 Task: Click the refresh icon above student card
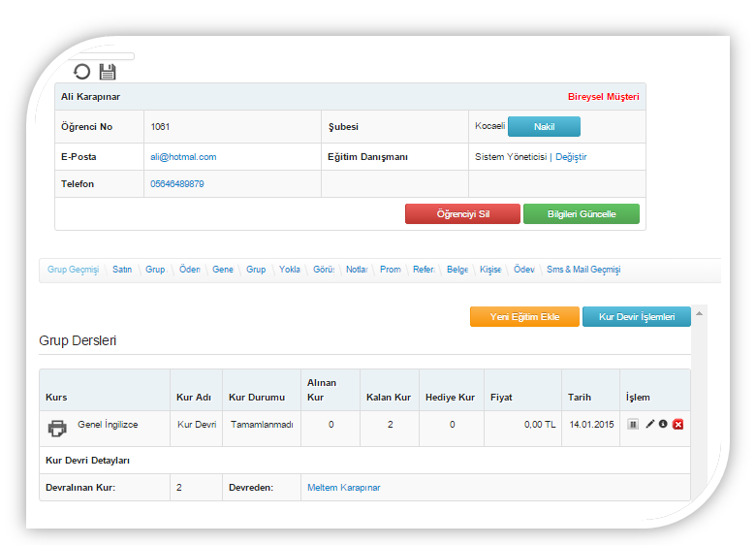point(82,71)
